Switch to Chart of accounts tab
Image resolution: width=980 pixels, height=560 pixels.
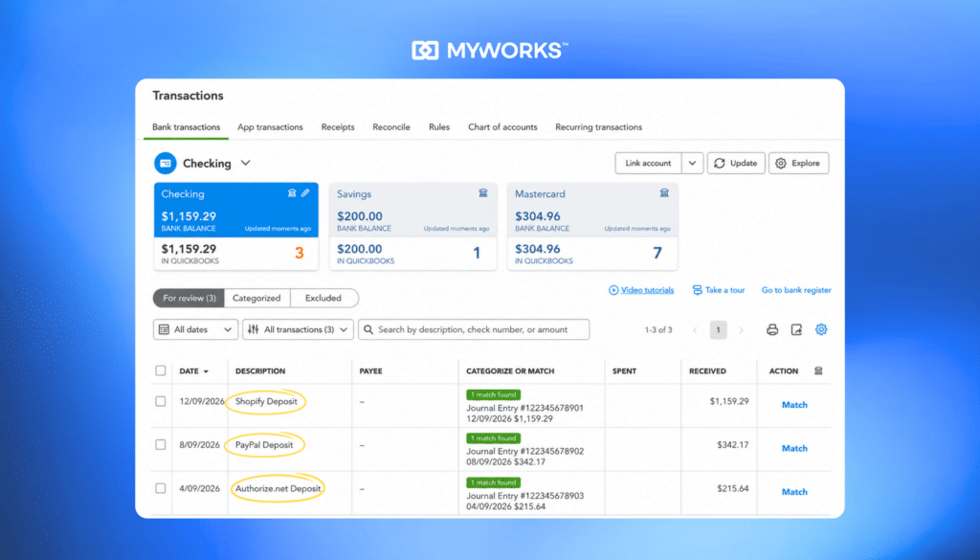(502, 127)
